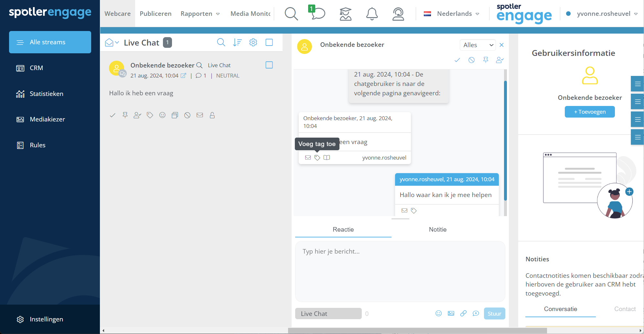The image size is (644, 334).
Task: Go to Publiceren
Action: click(156, 14)
